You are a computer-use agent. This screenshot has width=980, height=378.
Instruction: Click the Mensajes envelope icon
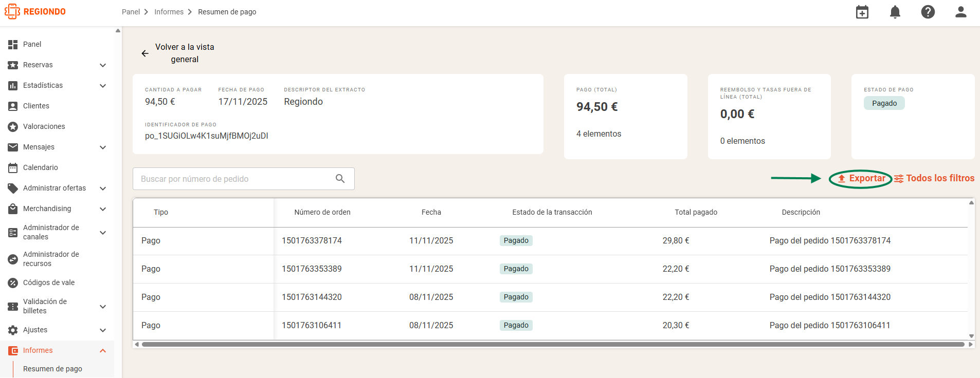click(x=13, y=147)
